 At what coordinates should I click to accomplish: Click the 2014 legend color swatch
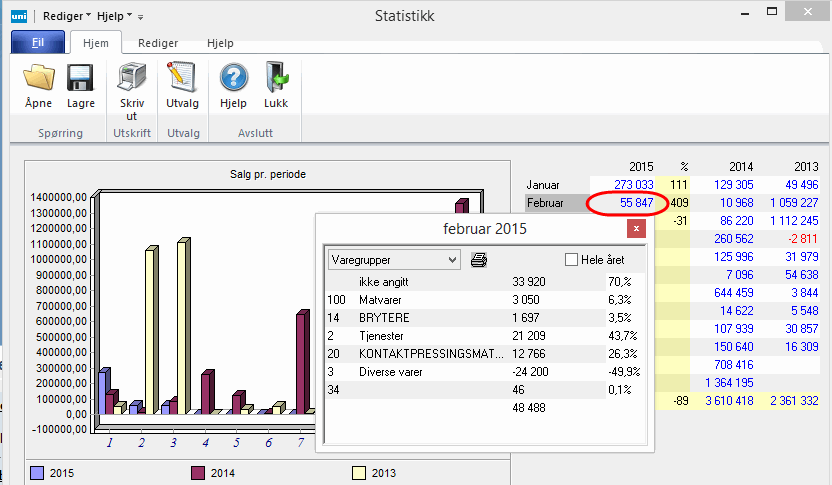coord(197,472)
